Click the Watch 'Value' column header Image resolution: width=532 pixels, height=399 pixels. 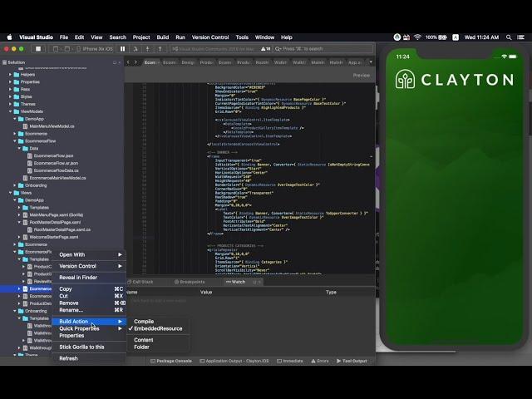tap(206, 292)
